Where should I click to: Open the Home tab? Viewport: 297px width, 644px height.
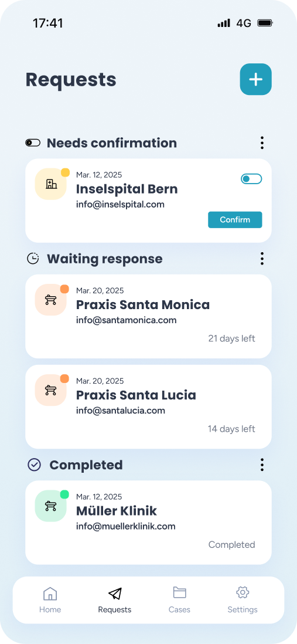tap(50, 599)
